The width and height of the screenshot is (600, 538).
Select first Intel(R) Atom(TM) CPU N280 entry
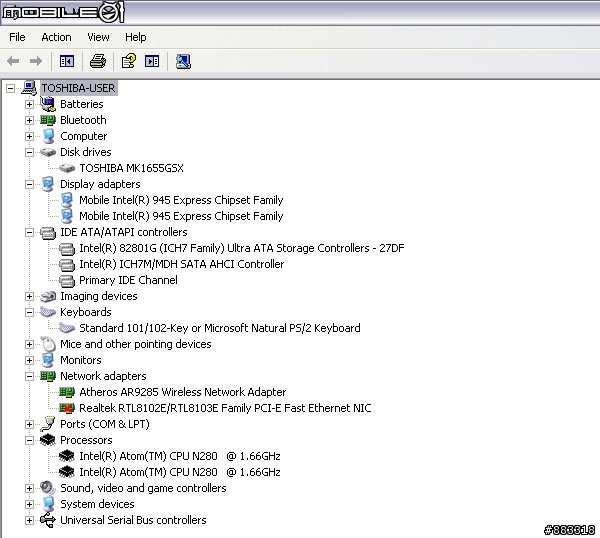[179, 456]
